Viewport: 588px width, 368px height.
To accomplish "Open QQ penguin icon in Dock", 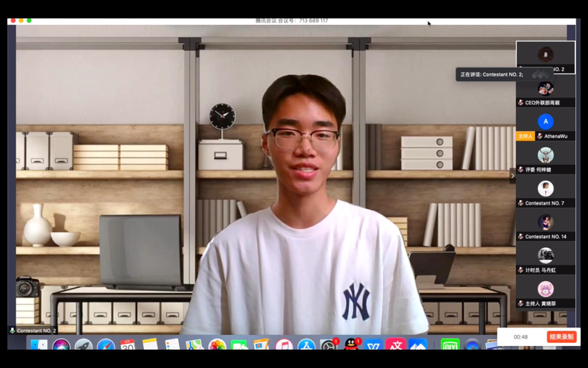I will [x=351, y=344].
